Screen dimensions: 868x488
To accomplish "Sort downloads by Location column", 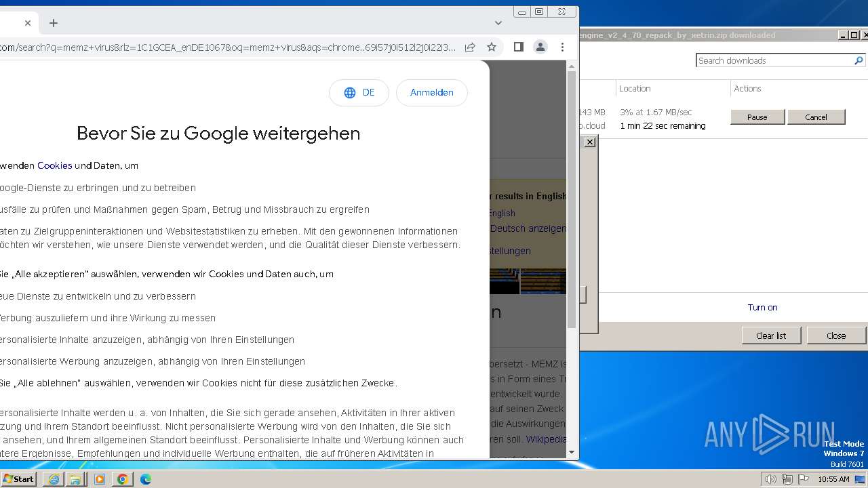I will pos(635,89).
